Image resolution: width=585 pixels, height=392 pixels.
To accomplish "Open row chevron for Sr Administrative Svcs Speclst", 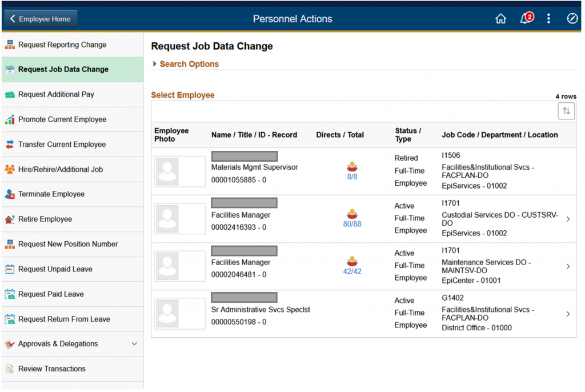I will (568, 314).
